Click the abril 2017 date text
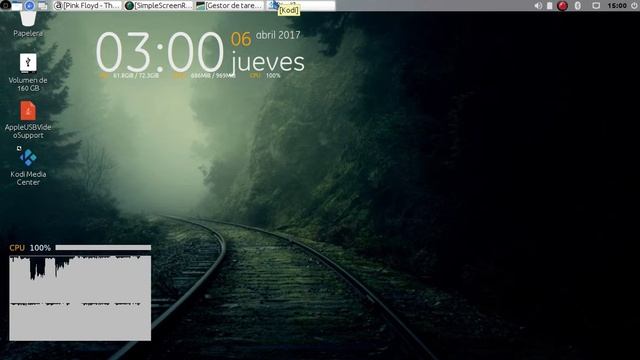 pos(278,35)
